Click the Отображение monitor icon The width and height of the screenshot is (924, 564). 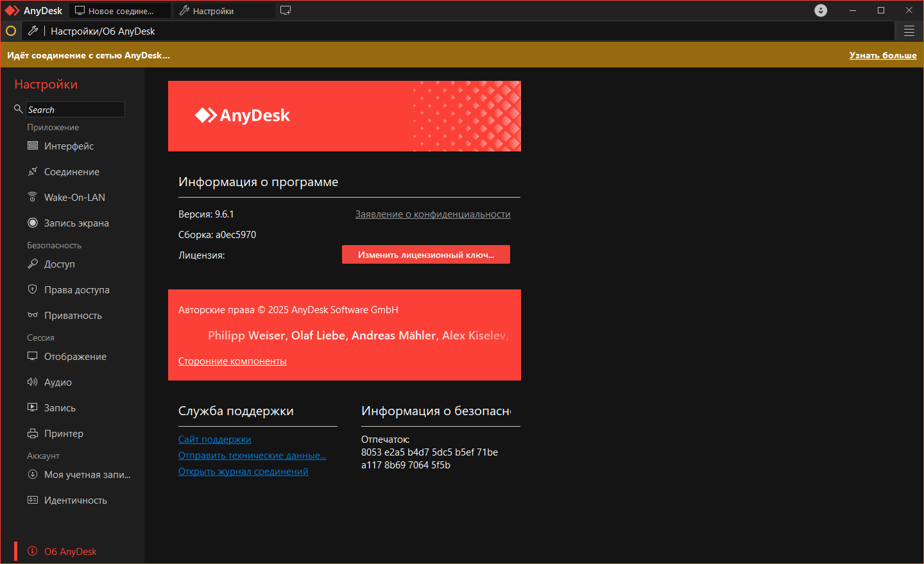[33, 356]
